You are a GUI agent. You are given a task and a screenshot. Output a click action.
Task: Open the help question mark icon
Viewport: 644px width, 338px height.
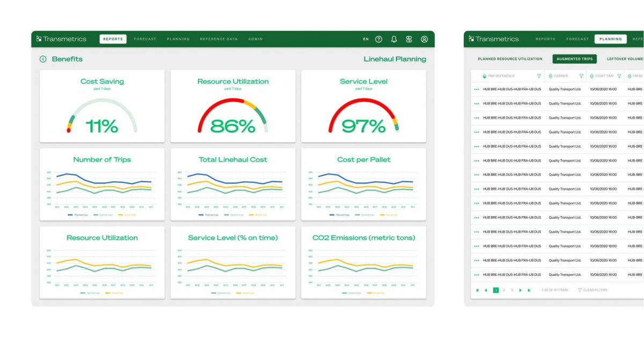coord(379,39)
